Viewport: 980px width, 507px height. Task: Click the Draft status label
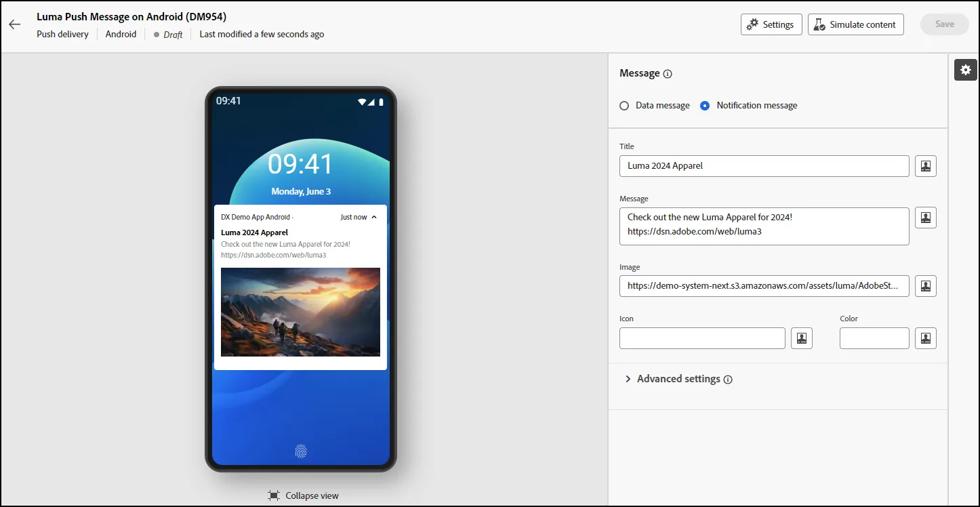(x=173, y=35)
